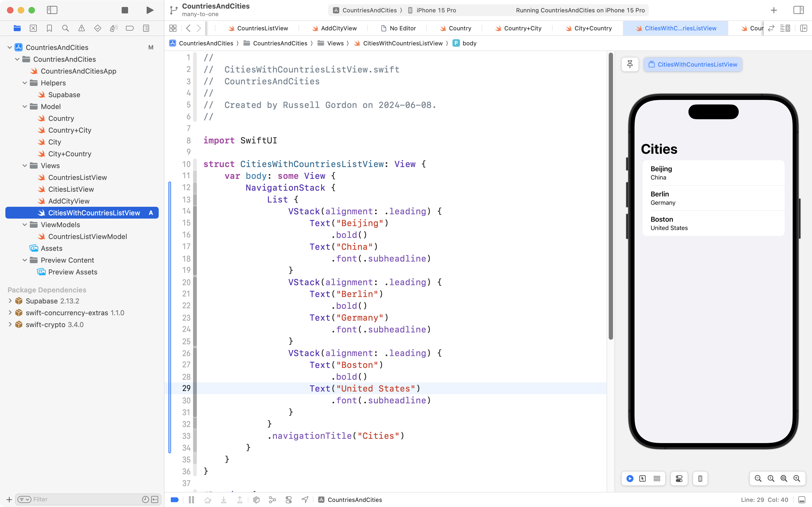The image size is (812, 507).
Task: Toggle live preview play button
Action: [x=630, y=479]
